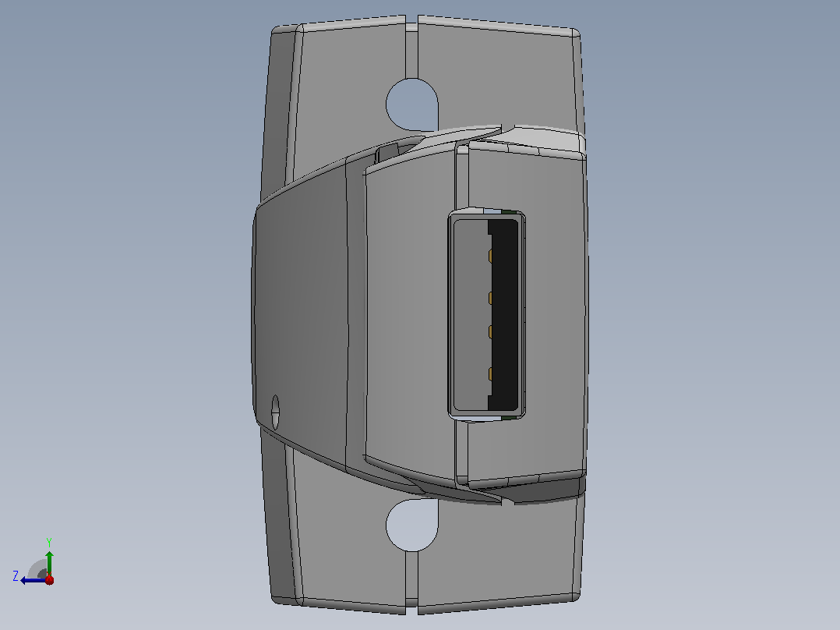Select the upper circular mounting hole
The image size is (840, 630).
point(411,104)
